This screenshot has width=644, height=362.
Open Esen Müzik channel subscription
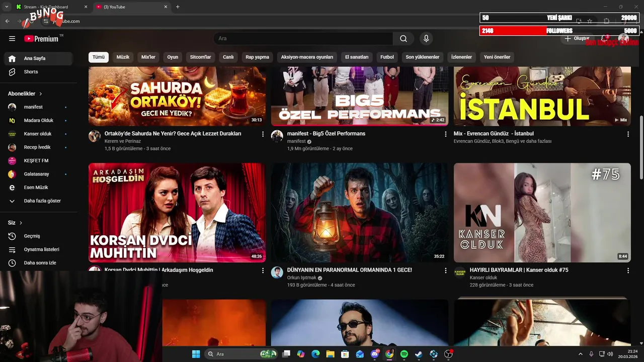tap(39, 188)
